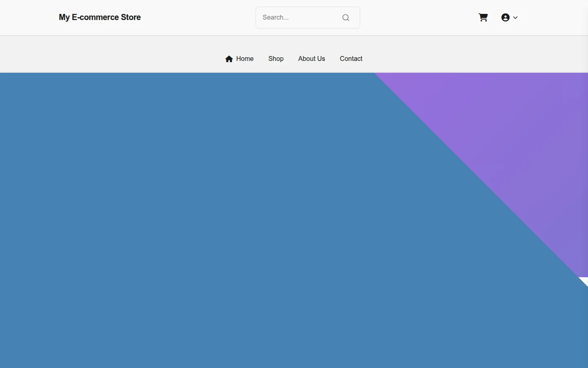The height and width of the screenshot is (368, 588).
Task: Open the Shop navigation item
Action: click(276, 59)
